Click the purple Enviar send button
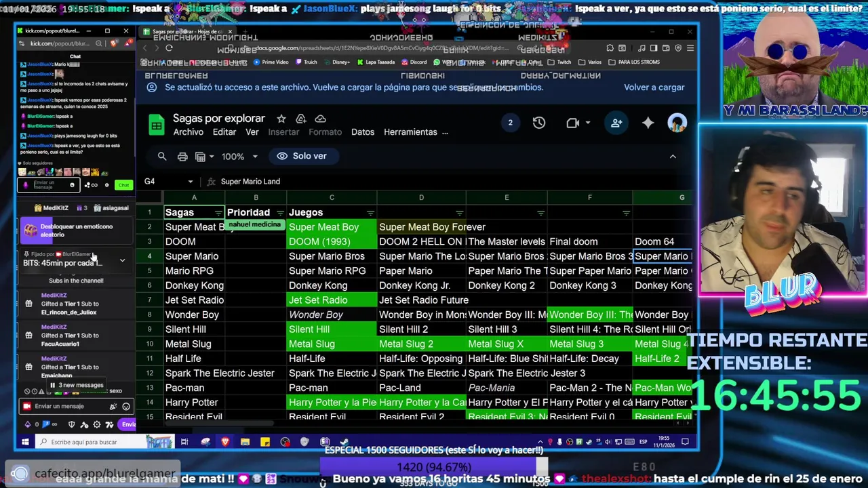The image size is (868, 488). point(127,424)
